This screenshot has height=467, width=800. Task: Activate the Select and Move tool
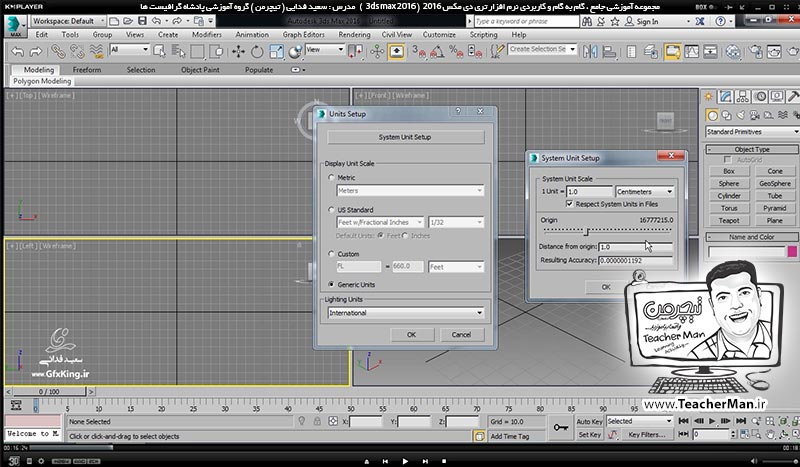(238, 52)
